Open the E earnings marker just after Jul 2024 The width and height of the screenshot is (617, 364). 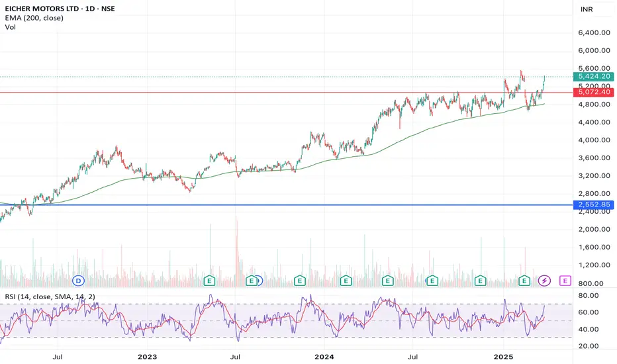432,281
